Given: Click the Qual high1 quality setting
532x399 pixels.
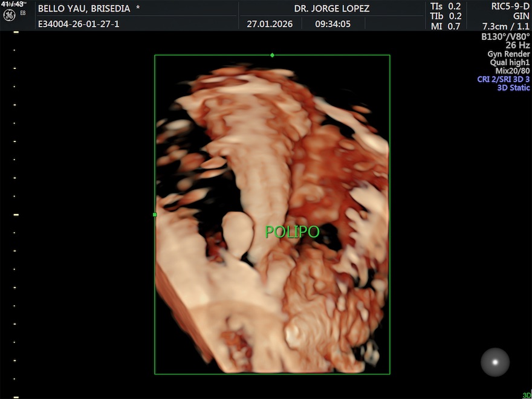Looking at the screenshot, I should tap(510, 62).
